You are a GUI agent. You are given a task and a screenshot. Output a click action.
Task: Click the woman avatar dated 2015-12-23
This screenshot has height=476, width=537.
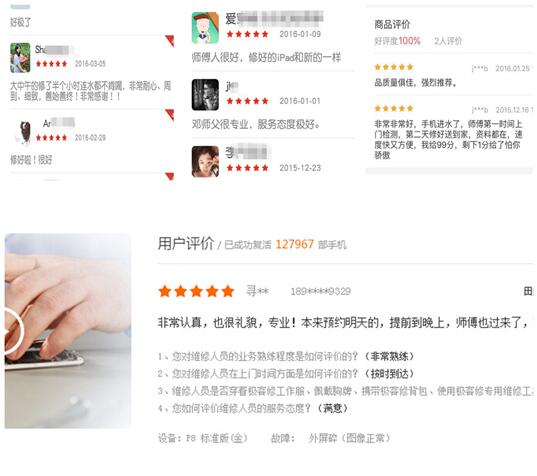[x=205, y=162]
